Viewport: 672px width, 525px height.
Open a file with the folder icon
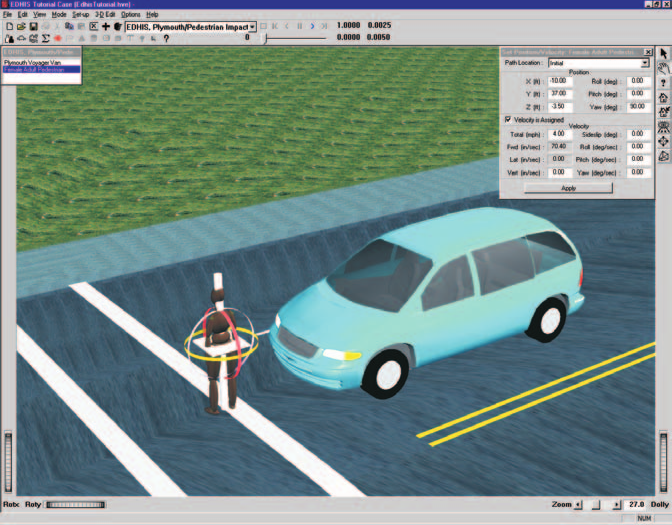click(21, 27)
